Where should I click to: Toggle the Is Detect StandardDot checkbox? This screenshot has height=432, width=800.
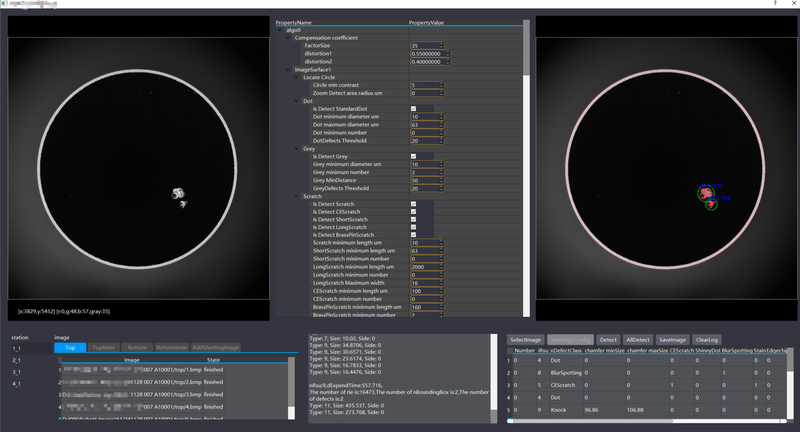[x=414, y=108]
